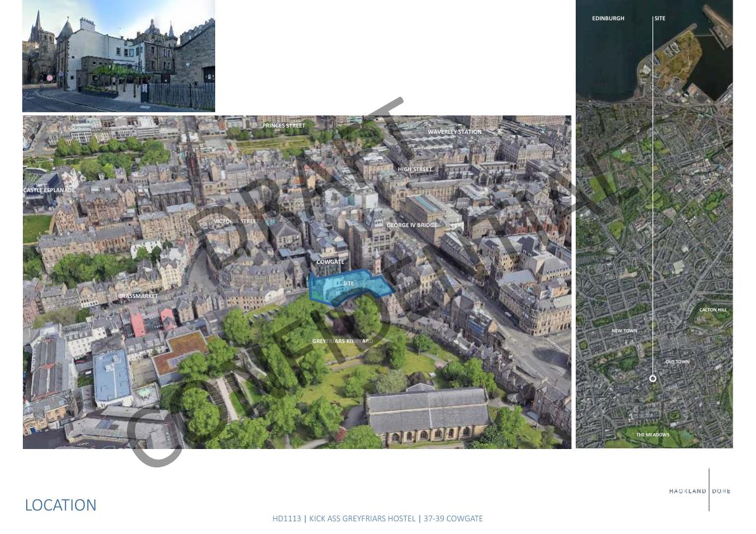Click the CALTON HILL map label
The width and height of the screenshot is (756, 534).
click(713, 310)
